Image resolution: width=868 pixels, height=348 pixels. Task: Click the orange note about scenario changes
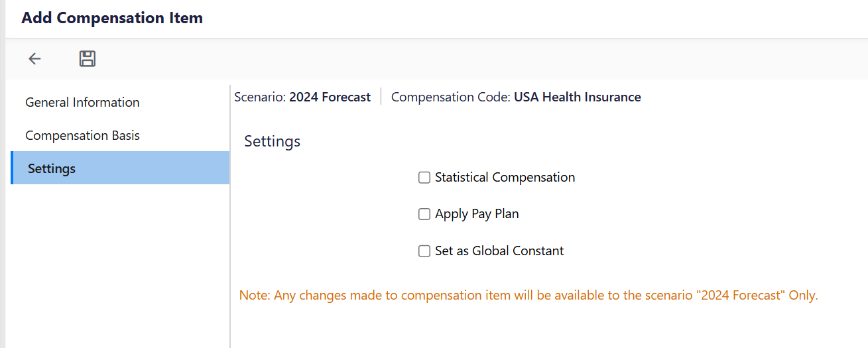(528, 295)
